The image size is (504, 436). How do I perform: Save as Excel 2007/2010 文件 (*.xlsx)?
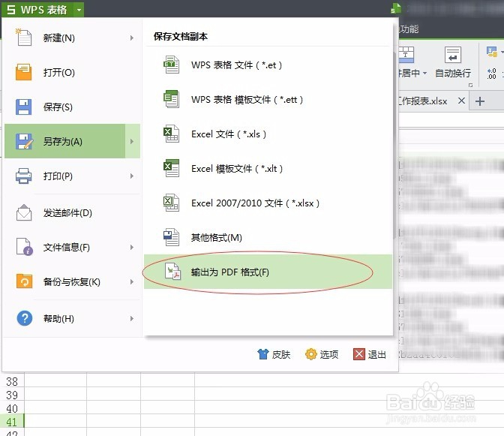268,203
